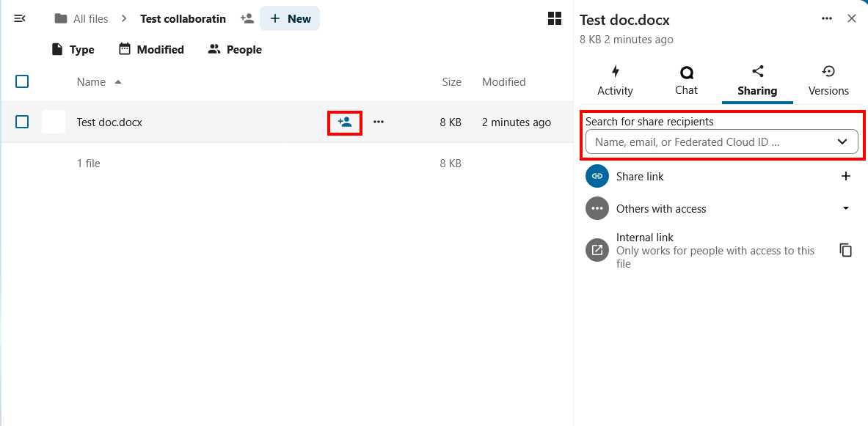Click share icon on Test doc.docx row
868x426 pixels.
(x=345, y=122)
